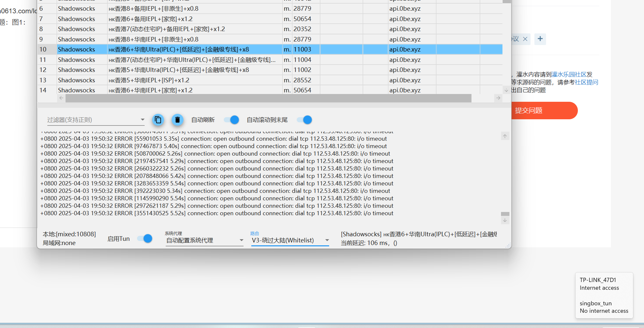Open the 过滤器 filter dropdown

click(x=142, y=120)
